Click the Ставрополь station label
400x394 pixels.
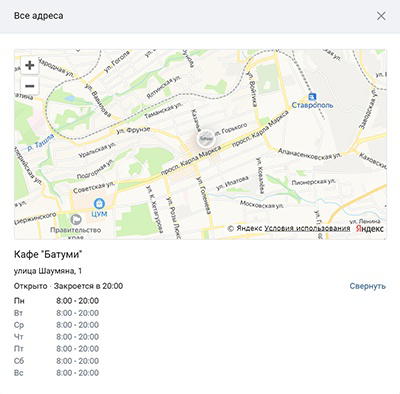point(312,105)
